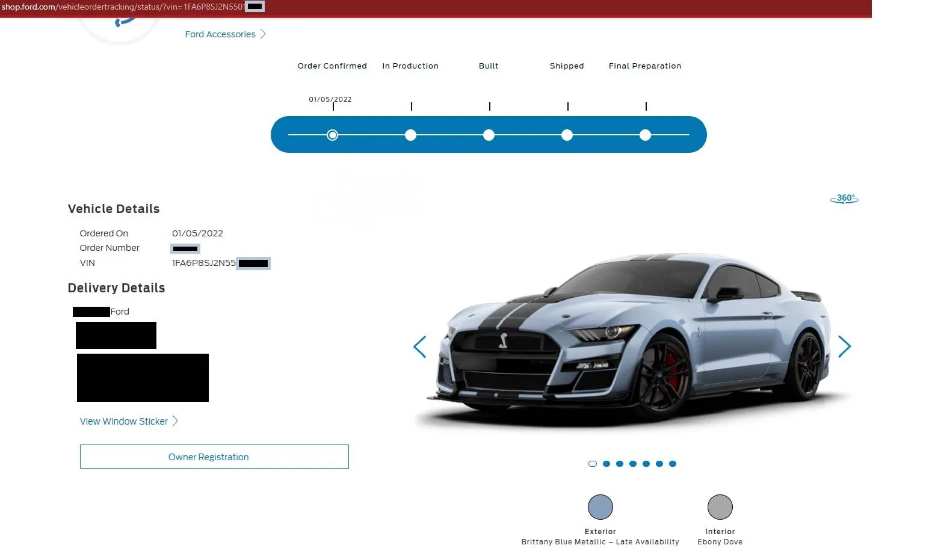Click the Vehicle Details heading
The image size is (932, 560).
(114, 209)
